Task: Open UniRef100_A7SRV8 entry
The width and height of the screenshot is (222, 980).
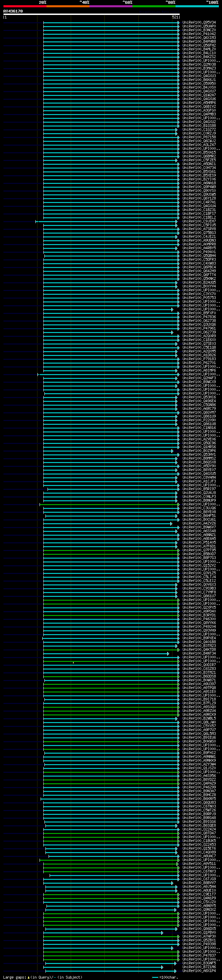Action: pyautogui.click(x=199, y=229)
